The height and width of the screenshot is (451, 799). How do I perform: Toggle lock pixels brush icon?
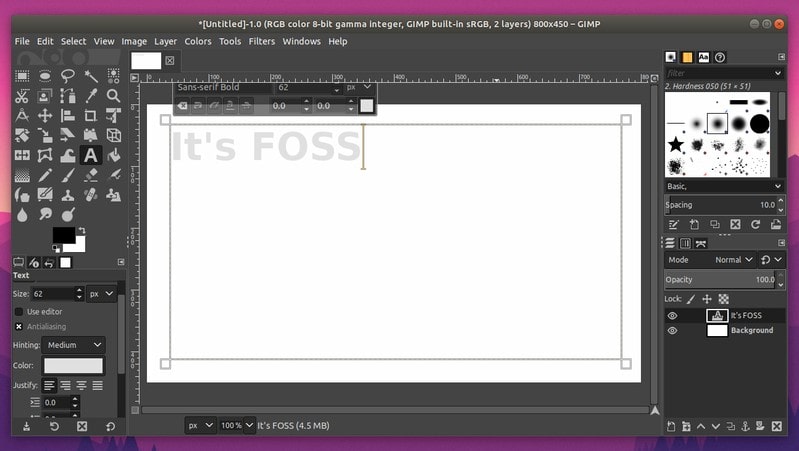[x=691, y=299]
